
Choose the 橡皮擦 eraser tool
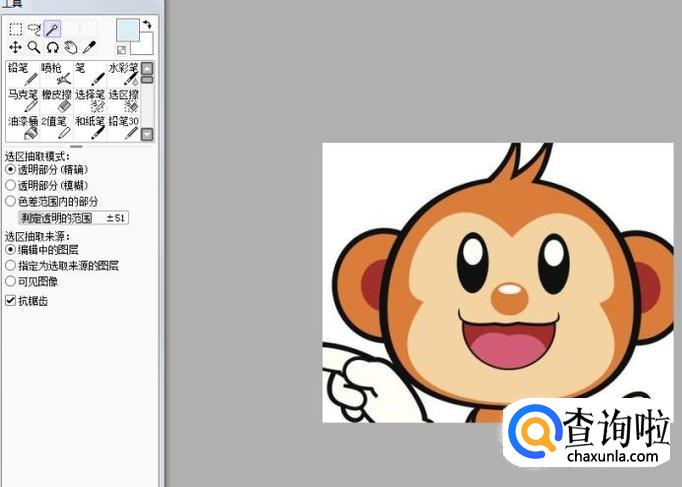[x=56, y=100]
